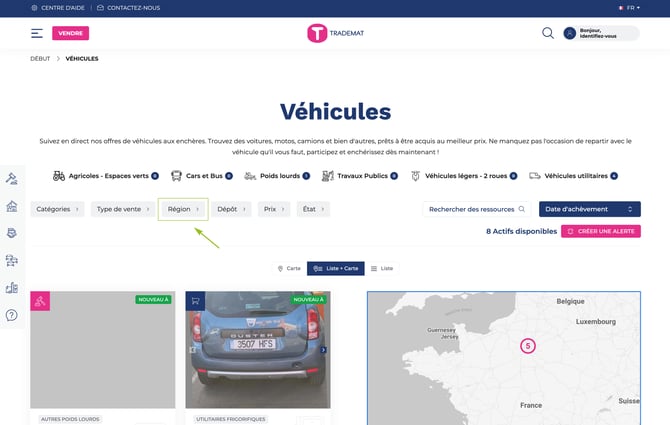Viewport: 670px width, 425px height.
Task: Click the map pin icon on Carte toggle
Action: (x=280, y=269)
